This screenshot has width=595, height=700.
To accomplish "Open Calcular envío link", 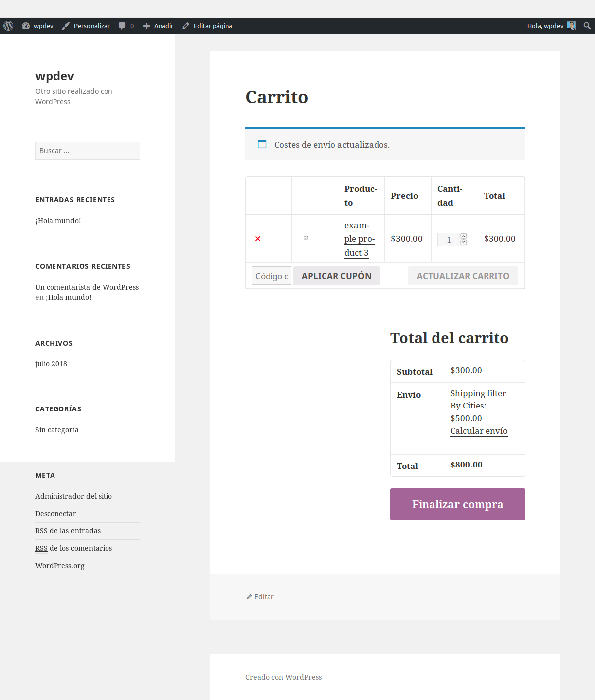I will (479, 431).
